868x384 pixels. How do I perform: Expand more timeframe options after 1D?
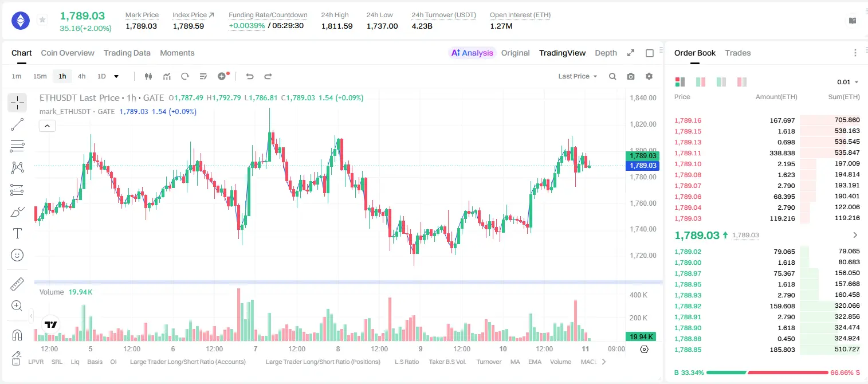pyautogui.click(x=116, y=76)
